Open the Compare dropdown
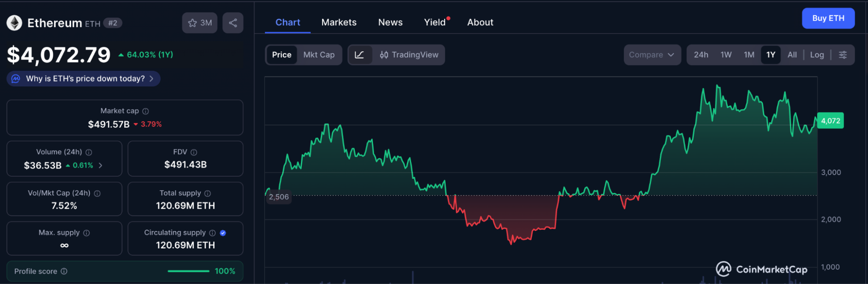 pyautogui.click(x=652, y=55)
